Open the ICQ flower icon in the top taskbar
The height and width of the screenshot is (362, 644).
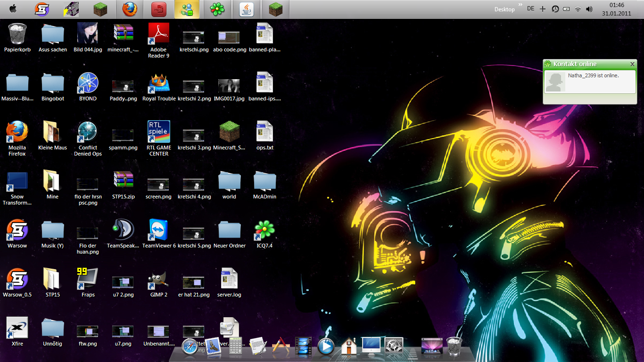[217, 9]
